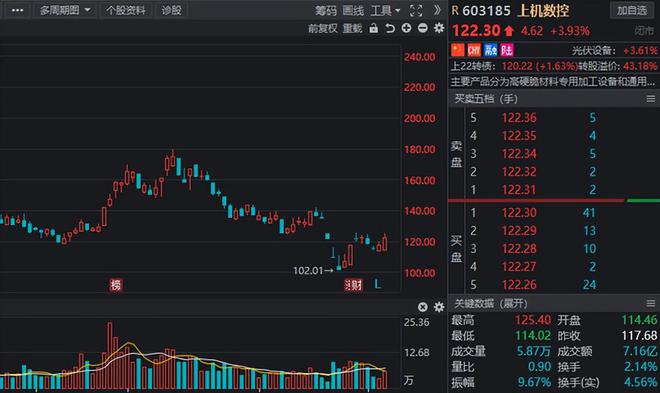The image size is (660, 393).
Task: Add stock via 加自选 button
Action: click(x=632, y=10)
